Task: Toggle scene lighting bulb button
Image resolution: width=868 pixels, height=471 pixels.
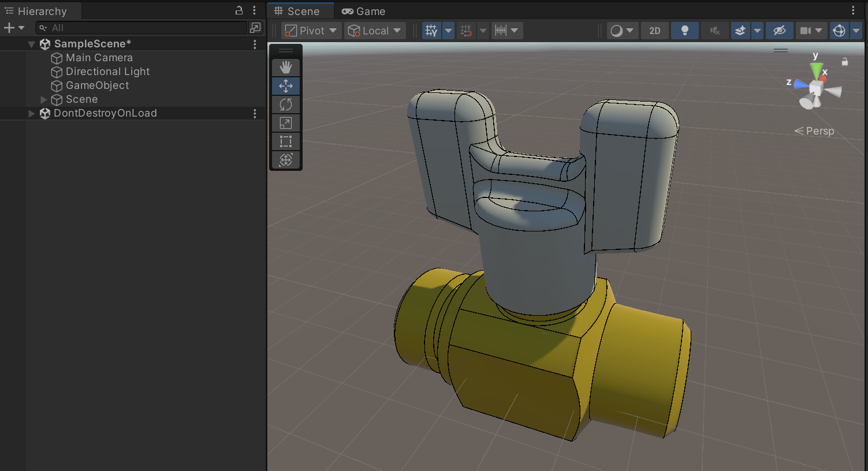Action: click(684, 31)
